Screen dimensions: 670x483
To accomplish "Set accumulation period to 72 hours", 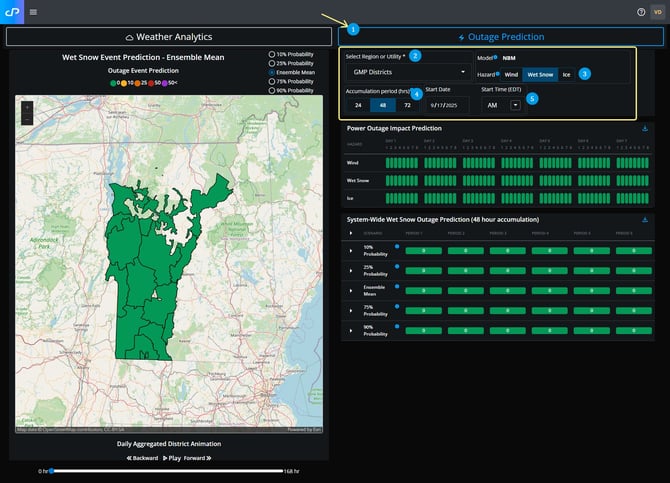I will point(407,105).
